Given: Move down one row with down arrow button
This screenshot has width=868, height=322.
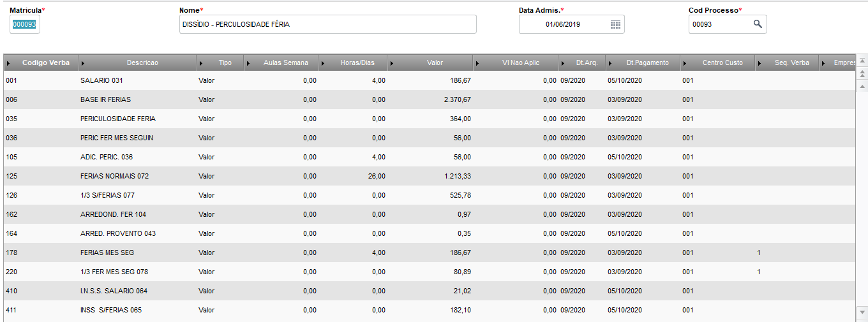Looking at the screenshot, I should [862, 312].
